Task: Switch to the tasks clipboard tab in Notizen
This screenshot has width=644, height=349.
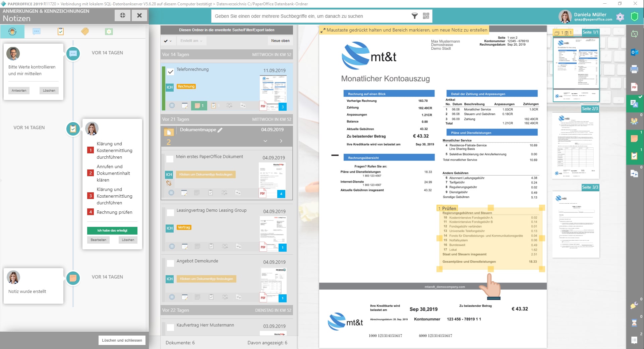Action: pyautogui.click(x=61, y=32)
